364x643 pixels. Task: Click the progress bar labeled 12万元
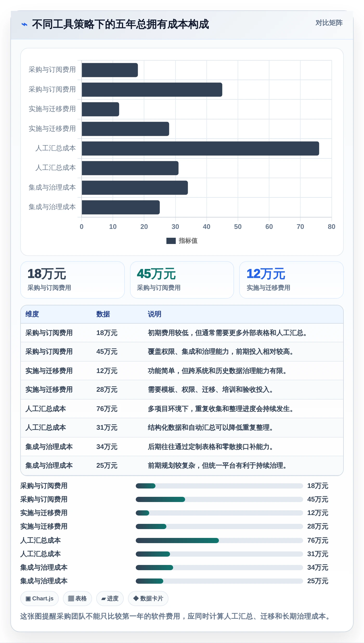[219, 513]
